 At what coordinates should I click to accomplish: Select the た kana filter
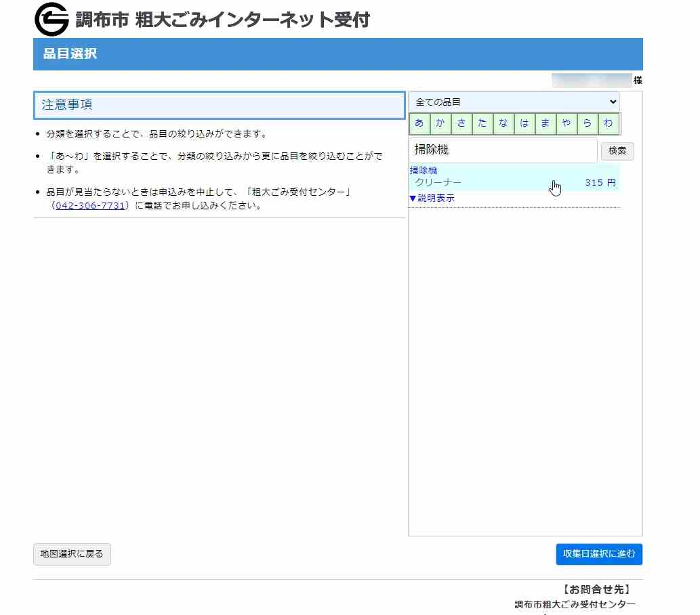(482, 123)
